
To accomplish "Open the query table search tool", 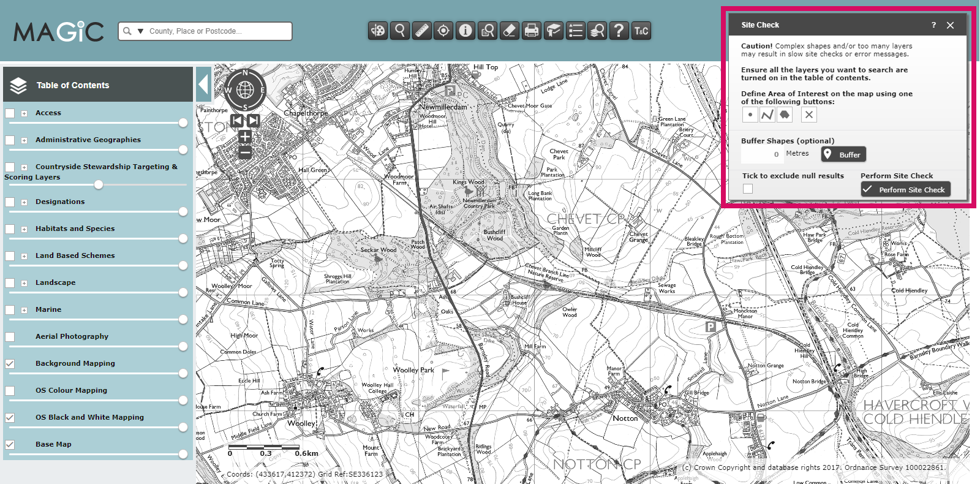I will [x=488, y=30].
